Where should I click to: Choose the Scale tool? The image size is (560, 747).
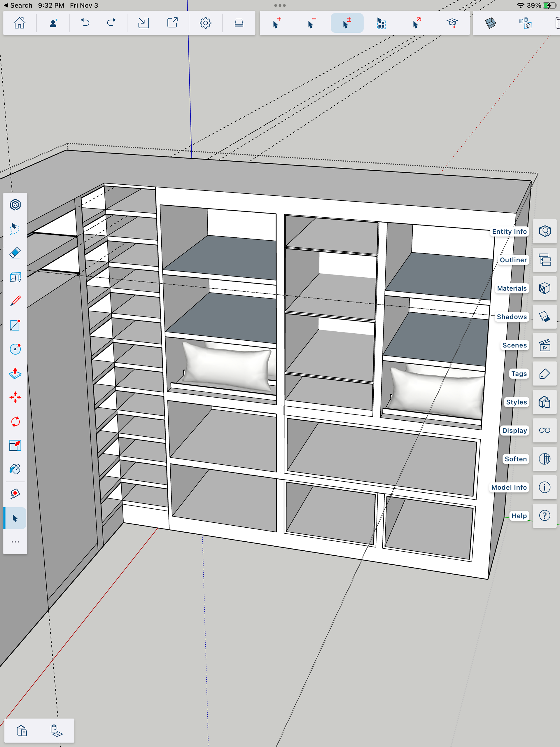click(x=15, y=445)
